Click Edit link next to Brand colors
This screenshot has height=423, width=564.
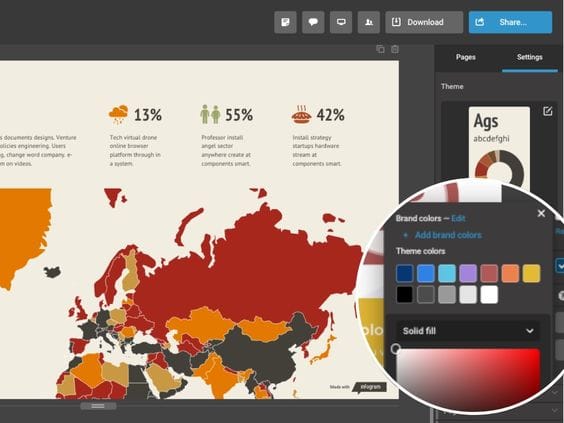tap(458, 218)
